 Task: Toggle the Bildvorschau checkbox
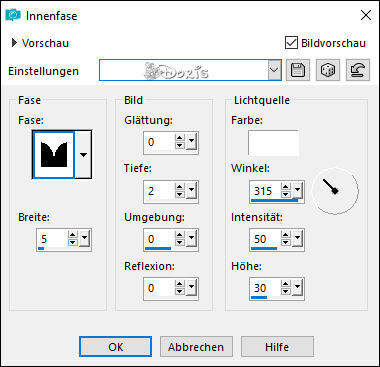pos(291,43)
